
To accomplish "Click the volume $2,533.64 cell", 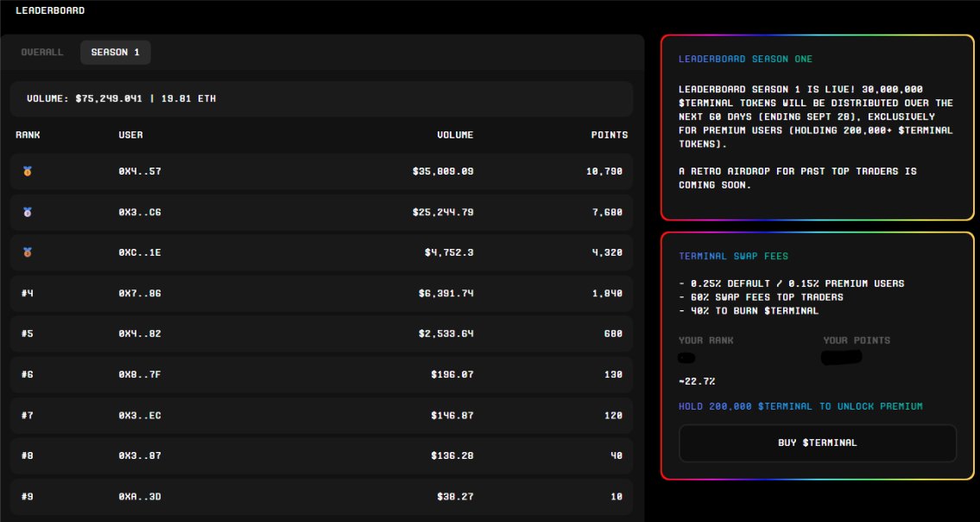I will click(x=446, y=334).
